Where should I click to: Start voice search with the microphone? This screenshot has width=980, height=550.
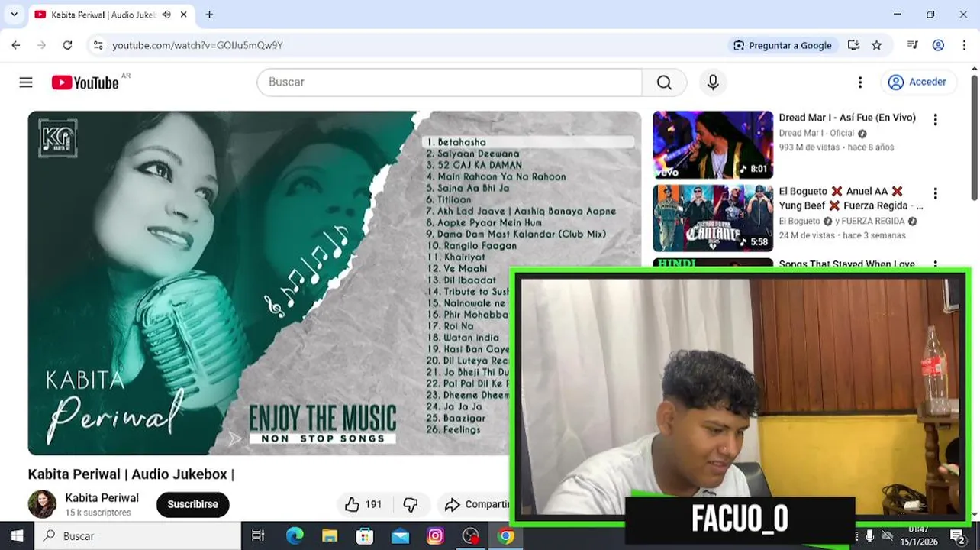(713, 82)
